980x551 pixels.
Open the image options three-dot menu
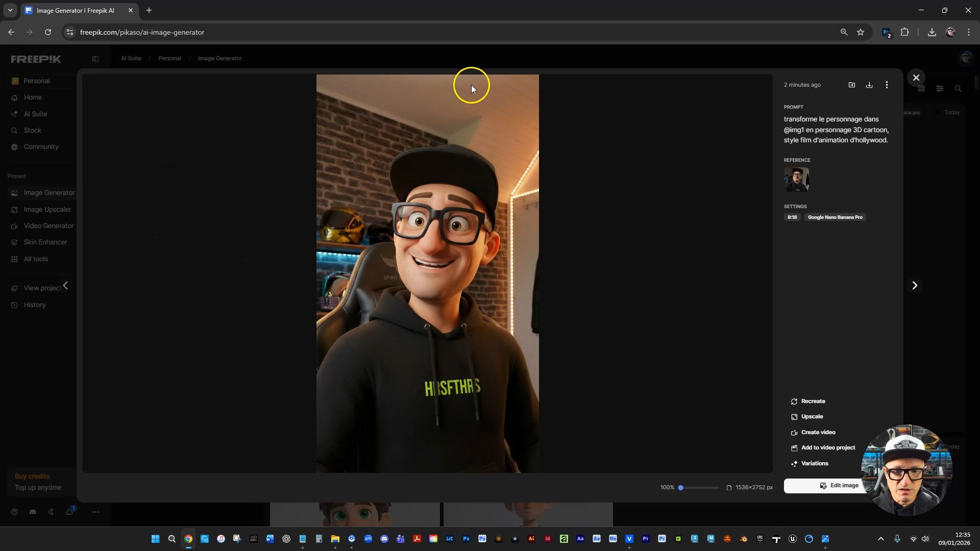tap(887, 85)
